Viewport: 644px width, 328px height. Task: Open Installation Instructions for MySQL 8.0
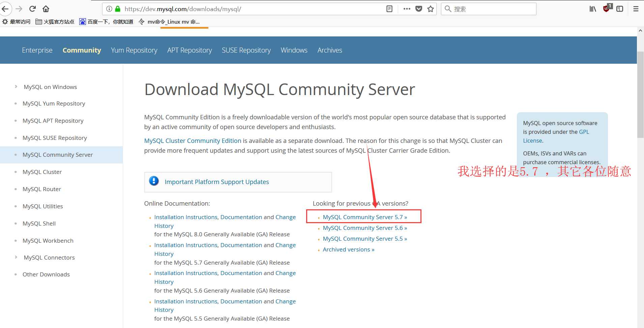coord(186,217)
